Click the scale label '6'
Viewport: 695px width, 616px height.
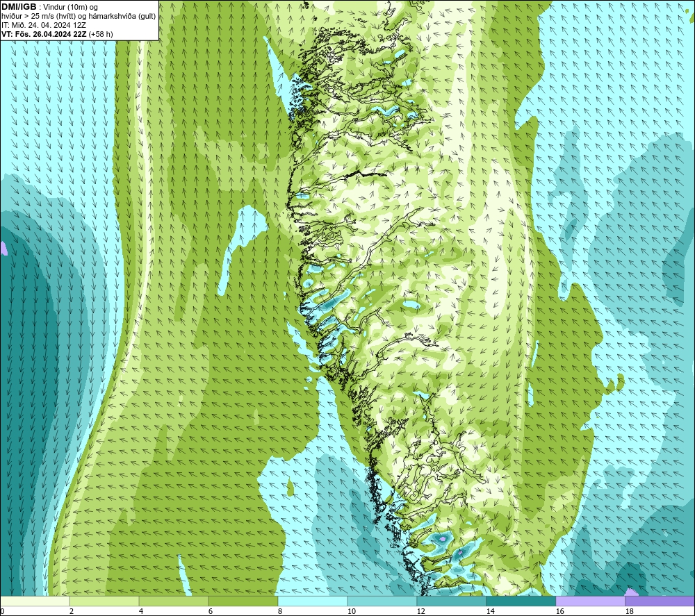tap(210, 612)
